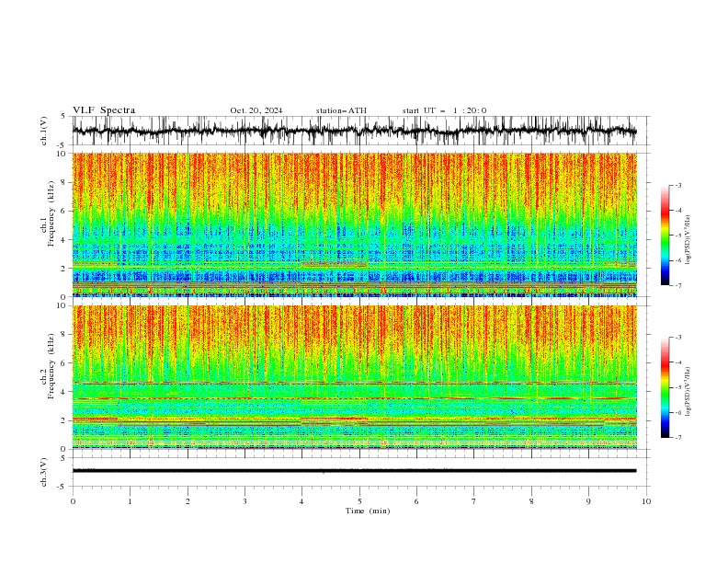The image size is (728, 563).
Task: Click the ch.2 spectrogram PSD color scale bar
Action: coord(665,387)
